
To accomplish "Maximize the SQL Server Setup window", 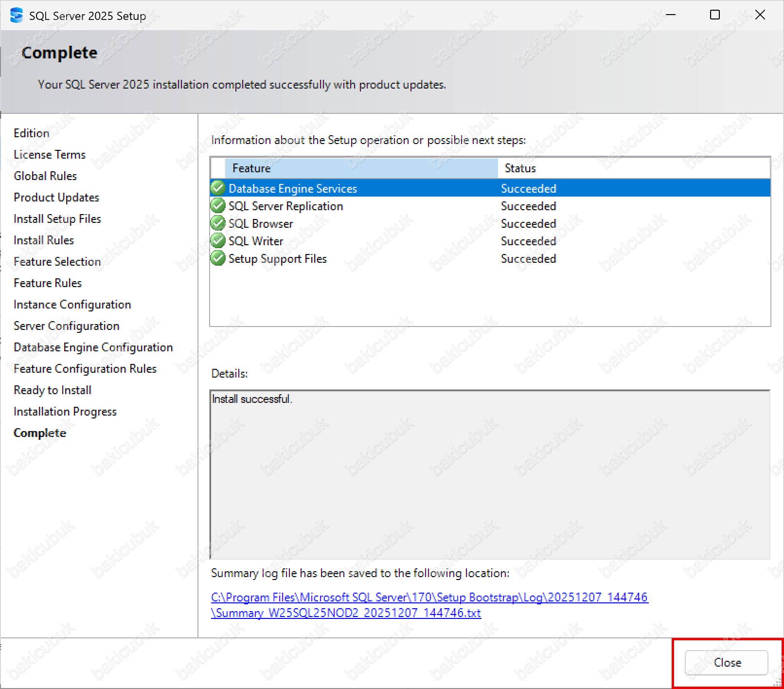I will coord(714,15).
